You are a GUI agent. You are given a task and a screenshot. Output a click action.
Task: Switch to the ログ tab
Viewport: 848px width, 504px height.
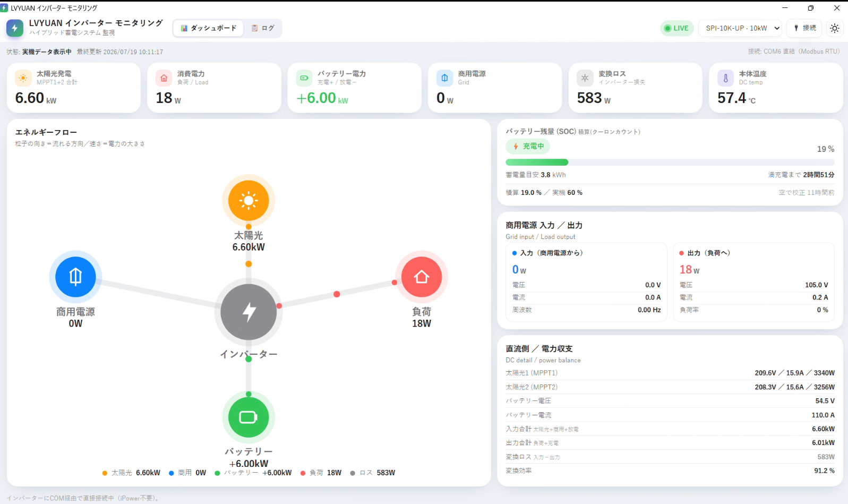tap(263, 28)
